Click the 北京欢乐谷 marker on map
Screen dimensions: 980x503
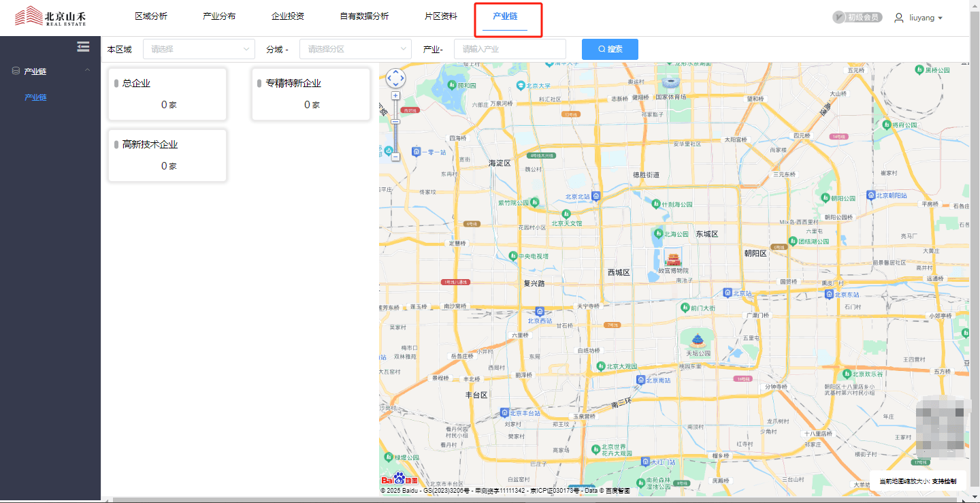(847, 374)
